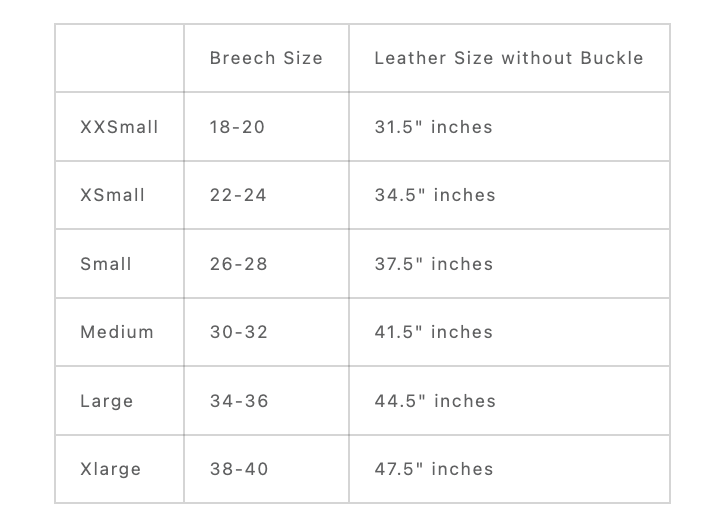
Task: Click the 38-40 breech size cell
Action: point(239,469)
